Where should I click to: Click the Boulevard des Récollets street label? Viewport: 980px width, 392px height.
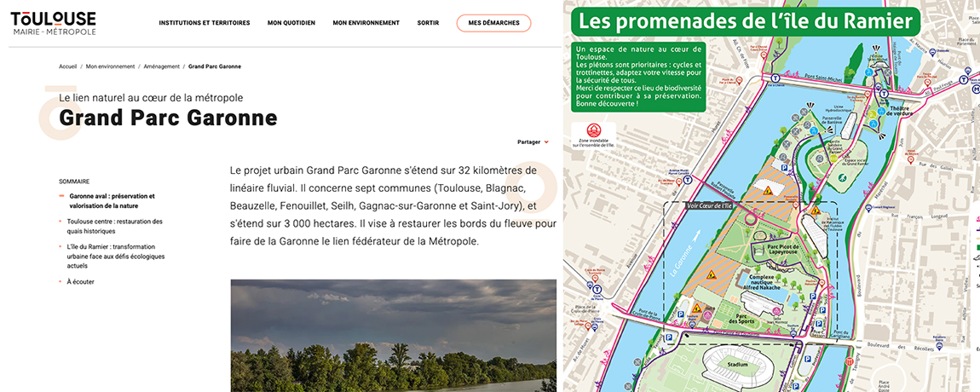pos(900,347)
